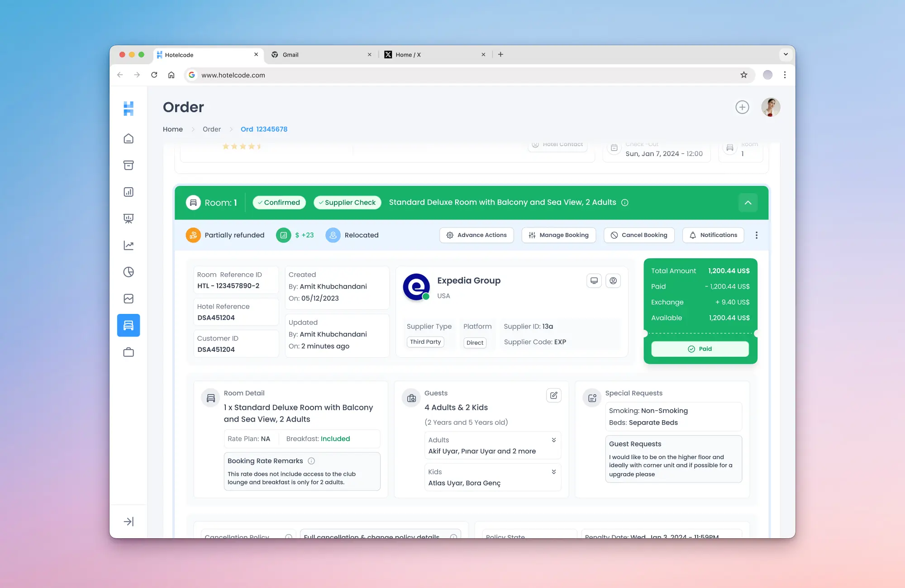This screenshot has width=905, height=588.
Task: Click the Order breadcrumb link
Action: [x=212, y=129]
